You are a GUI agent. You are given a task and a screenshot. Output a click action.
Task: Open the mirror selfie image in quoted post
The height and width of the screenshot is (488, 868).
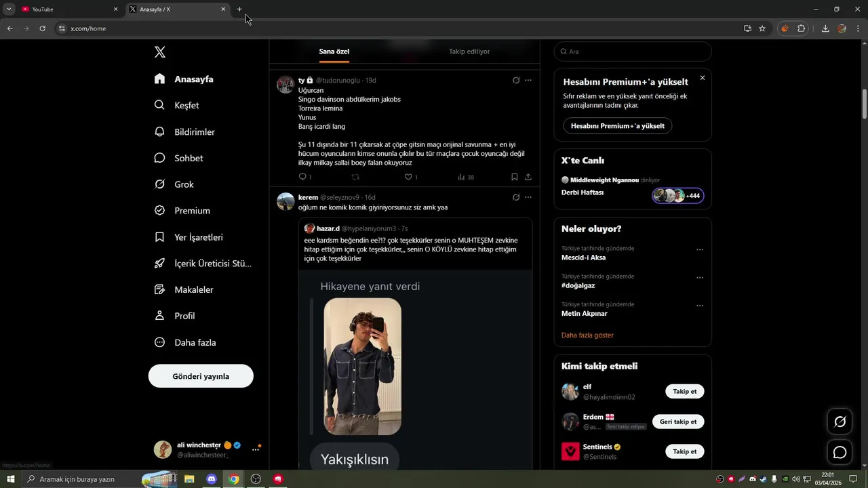pos(362,367)
